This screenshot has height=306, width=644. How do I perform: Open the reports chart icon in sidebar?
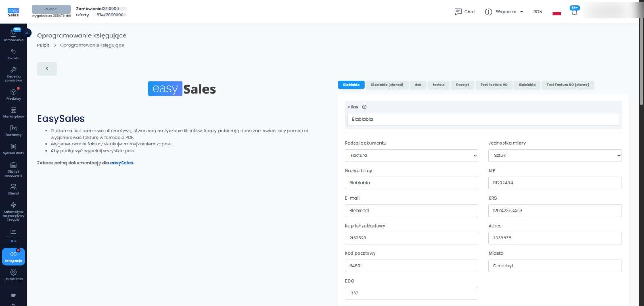[x=13, y=231]
